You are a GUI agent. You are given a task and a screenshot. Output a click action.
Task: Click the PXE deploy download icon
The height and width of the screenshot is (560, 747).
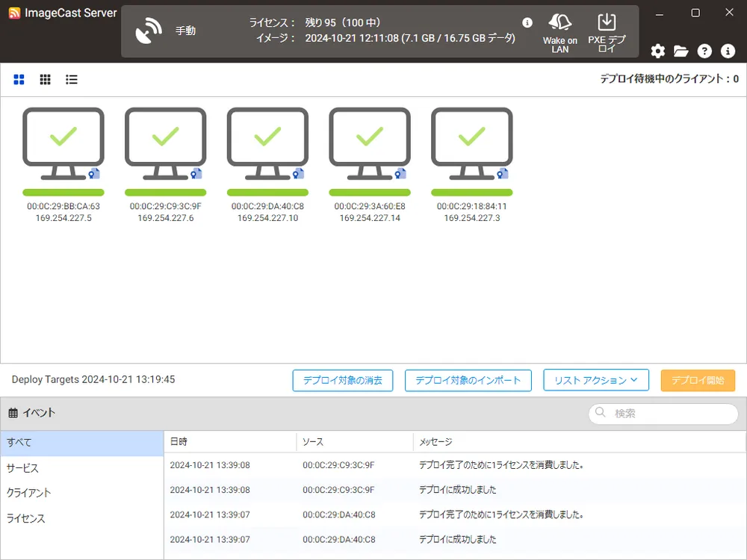[x=607, y=22]
